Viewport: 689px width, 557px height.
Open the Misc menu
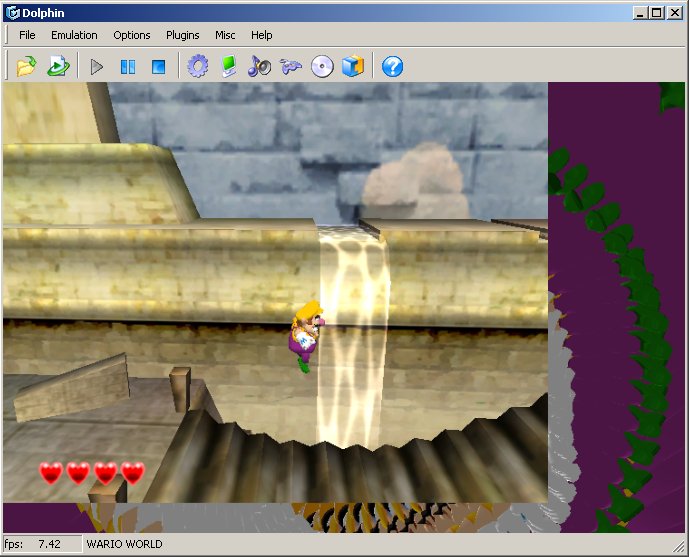225,35
